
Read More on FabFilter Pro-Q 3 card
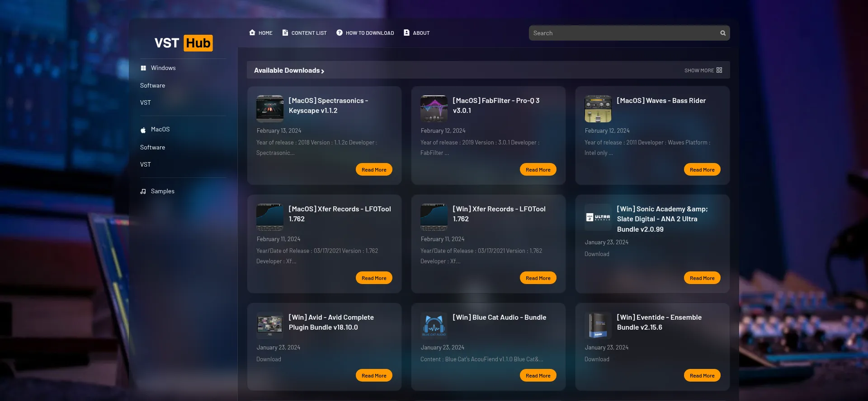tap(538, 169)
